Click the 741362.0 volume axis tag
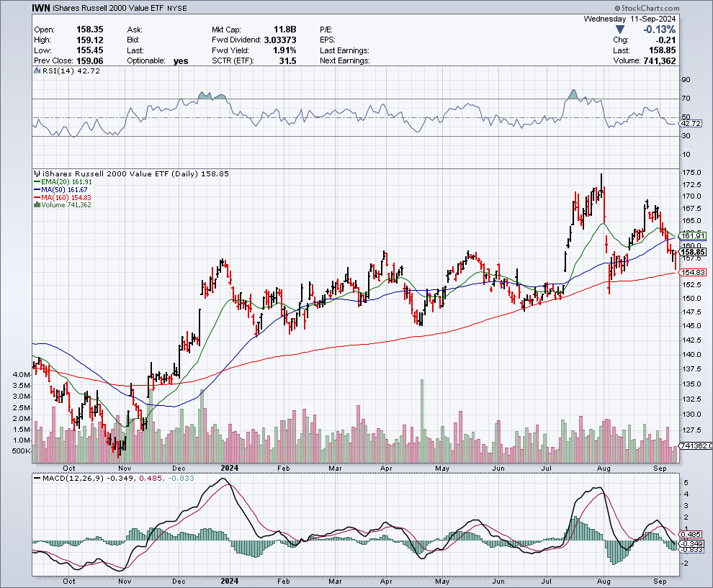The height and width of the screenshot is (588, 713). pyautogui.click(x=695, y=446)
